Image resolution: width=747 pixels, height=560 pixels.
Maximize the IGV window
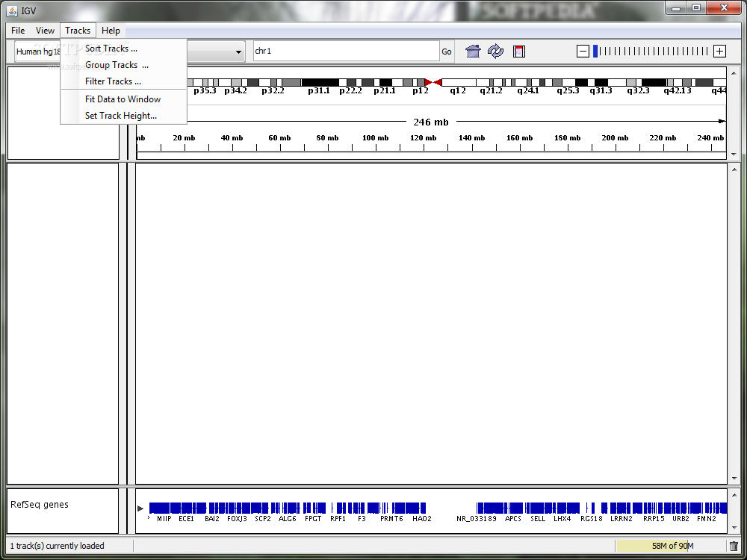(696, 8)
